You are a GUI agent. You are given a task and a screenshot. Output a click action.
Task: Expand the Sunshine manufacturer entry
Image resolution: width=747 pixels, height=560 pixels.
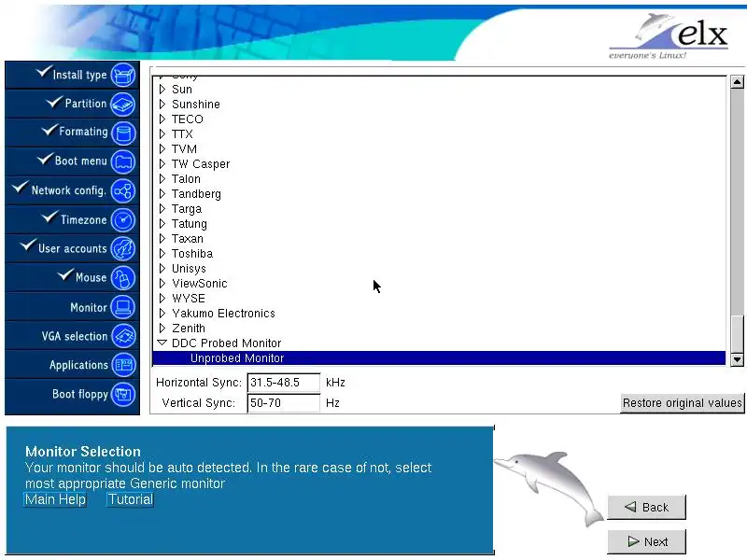point(162,104)
